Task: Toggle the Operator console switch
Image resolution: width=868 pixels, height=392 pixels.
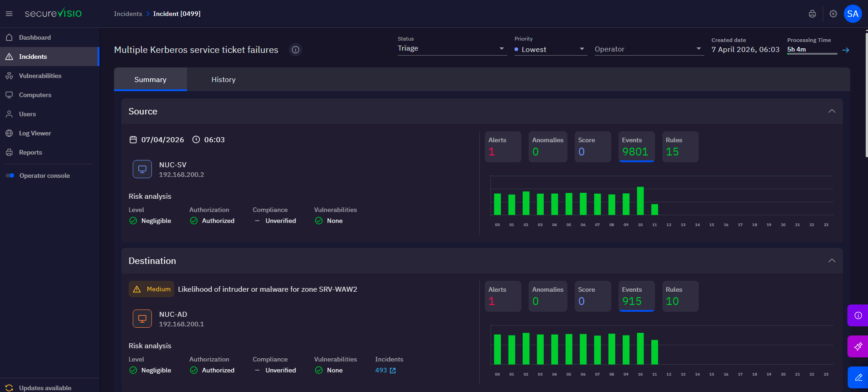Action: pyautogui.click(x=10, y=175)
